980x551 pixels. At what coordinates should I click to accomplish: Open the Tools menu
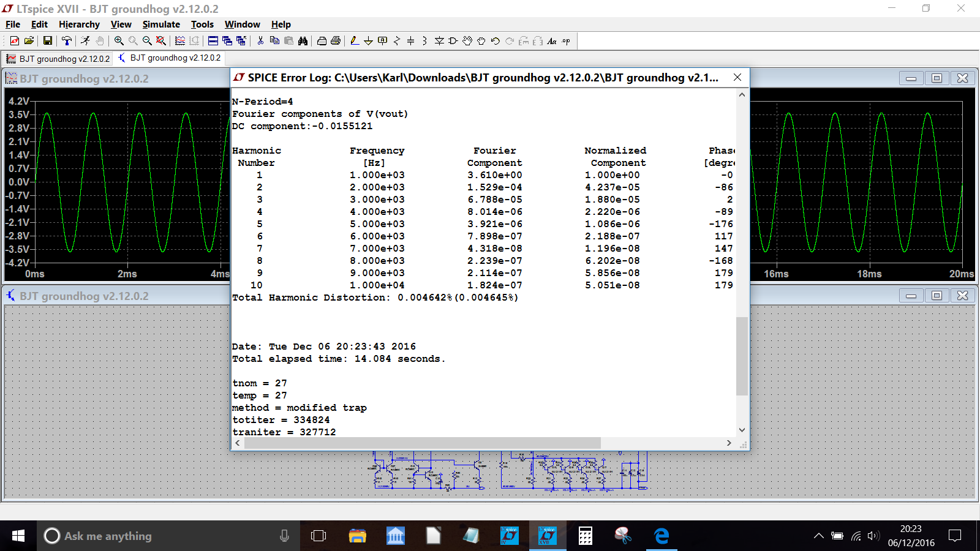click(202, 24)
